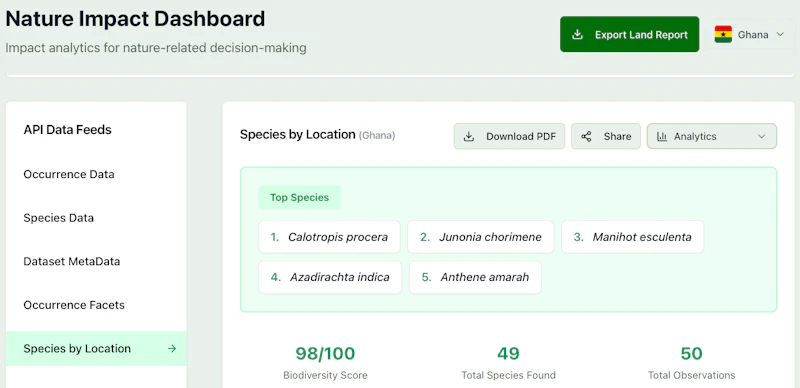Click the arrow icon beside Species by Location
The image size is (800, 388).
[x=172, y=349]
